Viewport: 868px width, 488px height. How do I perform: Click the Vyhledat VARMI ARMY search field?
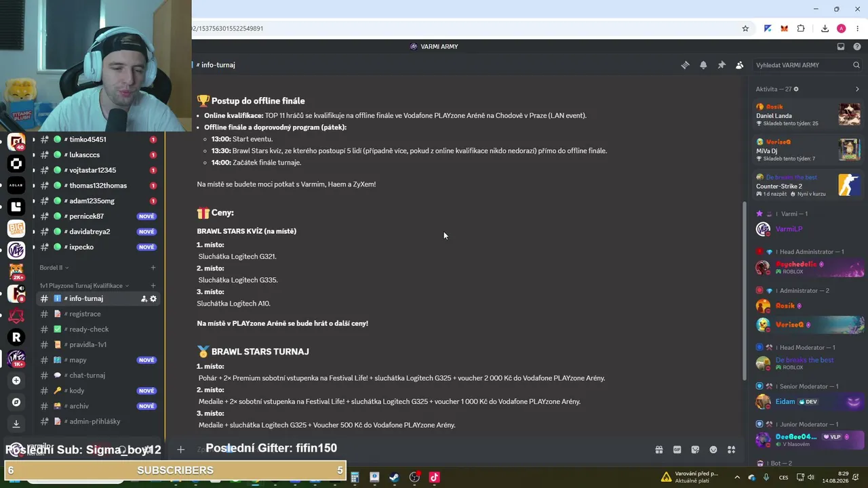pyautogui.click(x=808, y=65)
